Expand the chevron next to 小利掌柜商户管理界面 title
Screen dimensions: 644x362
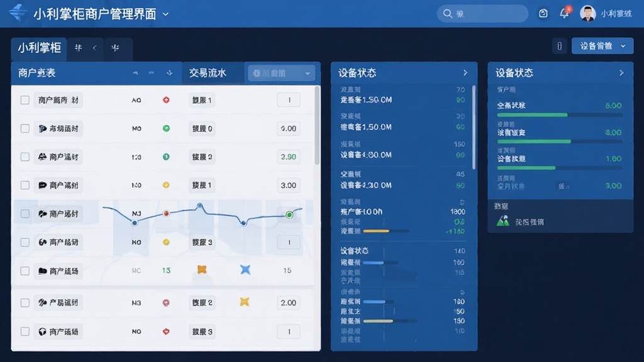tap(165, 14)
